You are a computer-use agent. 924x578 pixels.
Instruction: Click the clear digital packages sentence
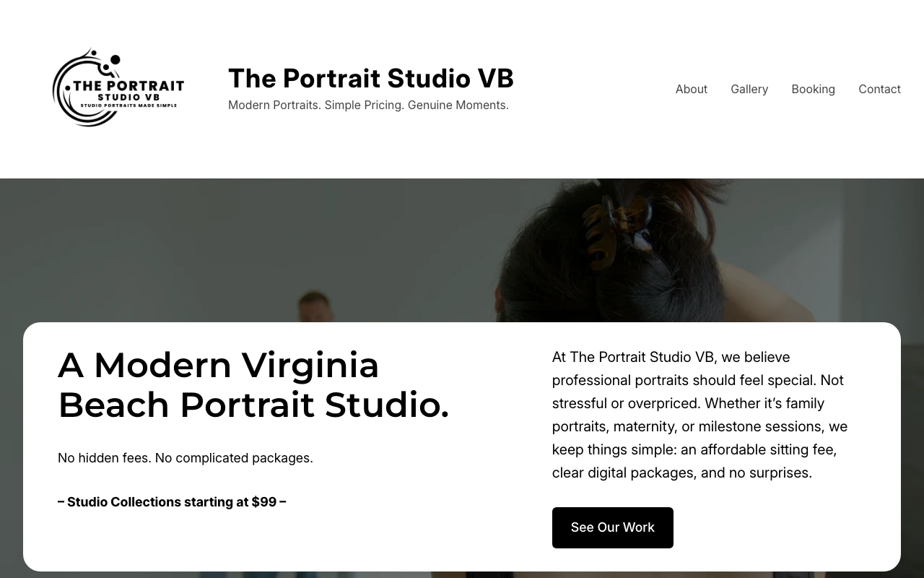pos(682,473)
